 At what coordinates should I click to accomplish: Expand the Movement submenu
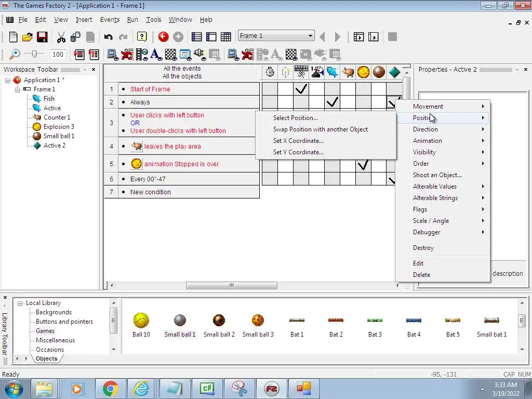point(443,107)
